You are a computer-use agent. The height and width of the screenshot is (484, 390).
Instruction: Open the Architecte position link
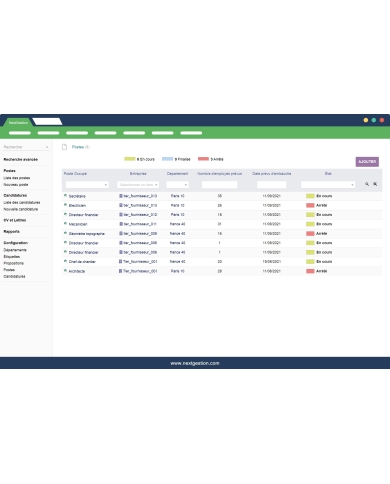point(77,271)
